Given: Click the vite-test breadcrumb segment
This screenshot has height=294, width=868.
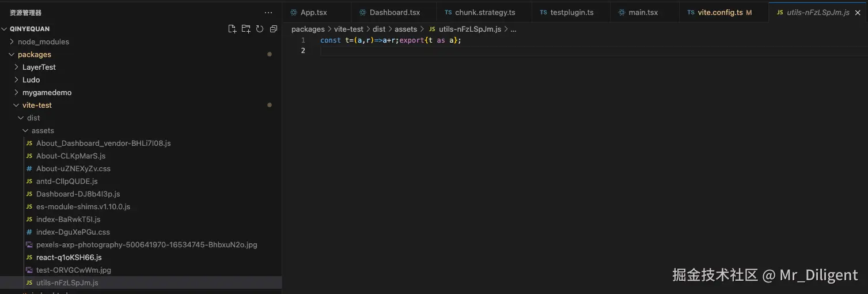Looking at the screenshot, I should (348, 29).
